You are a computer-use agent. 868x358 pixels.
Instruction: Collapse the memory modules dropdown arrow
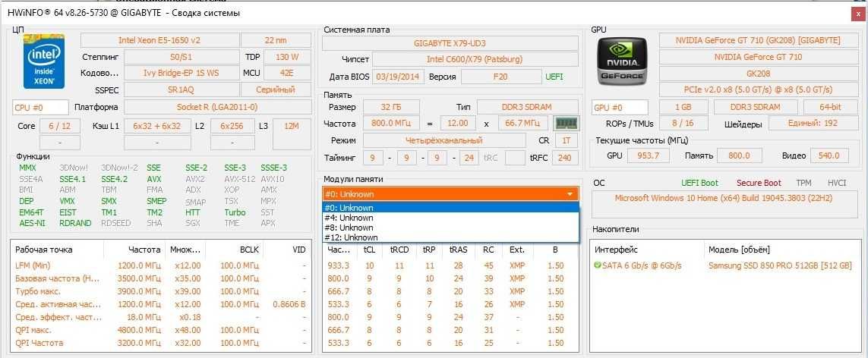[570, 194]
